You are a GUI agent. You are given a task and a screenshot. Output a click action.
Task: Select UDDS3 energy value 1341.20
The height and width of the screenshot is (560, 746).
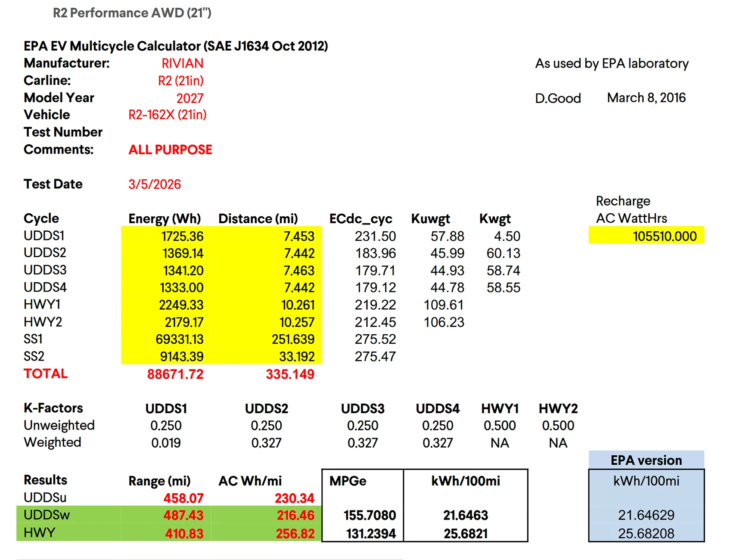tap(183, 271)
